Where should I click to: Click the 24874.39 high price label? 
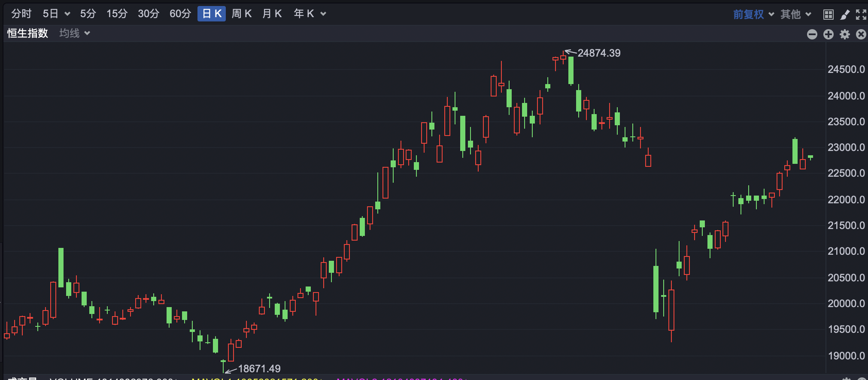598,53
